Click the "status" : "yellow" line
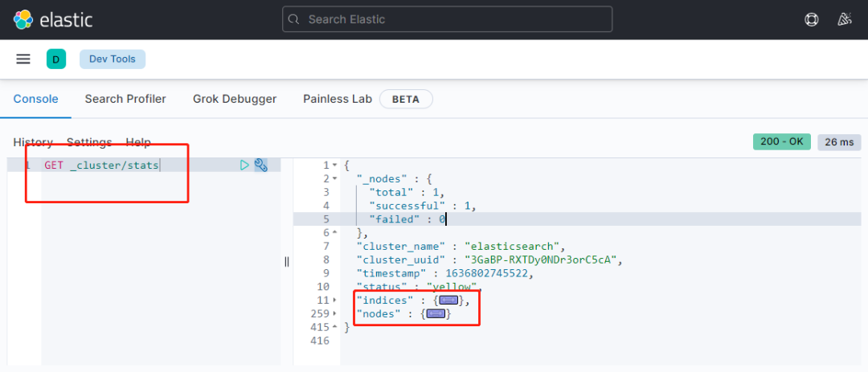This screenshot has height=372, width=868. click(x=419, y=287)
